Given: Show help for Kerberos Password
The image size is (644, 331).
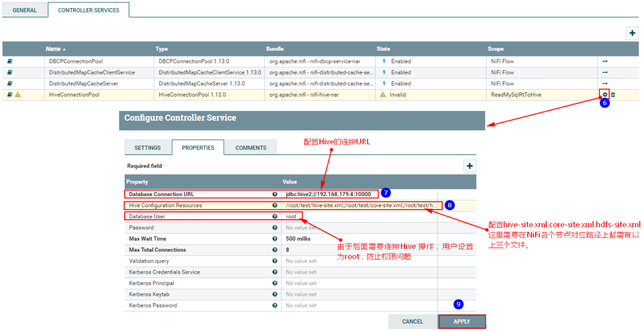Looking at the screenshot, I should tap(275, 306).
